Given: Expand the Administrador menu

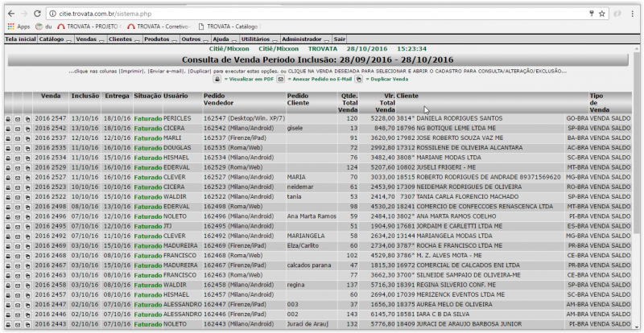Looking at the screenshot, I should tap(306, 39).
